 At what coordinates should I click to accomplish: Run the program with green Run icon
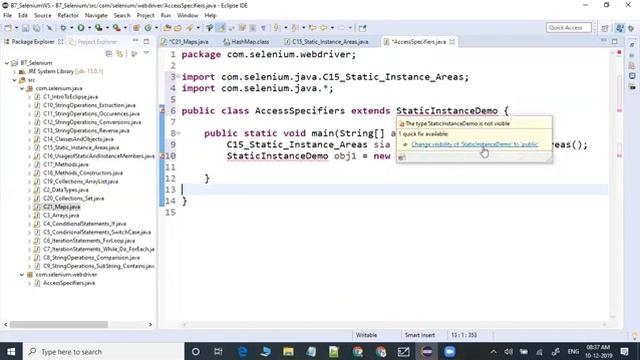[x=81, y=28]
